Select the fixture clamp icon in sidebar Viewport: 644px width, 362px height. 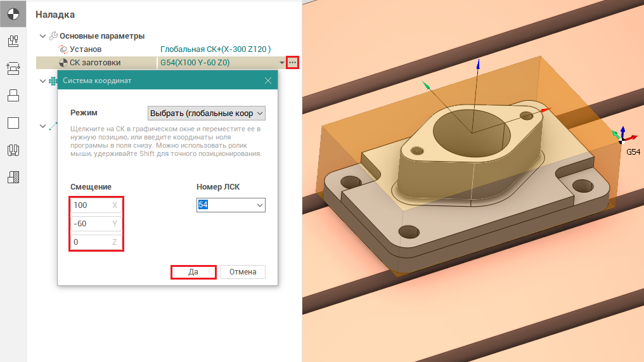13,68
